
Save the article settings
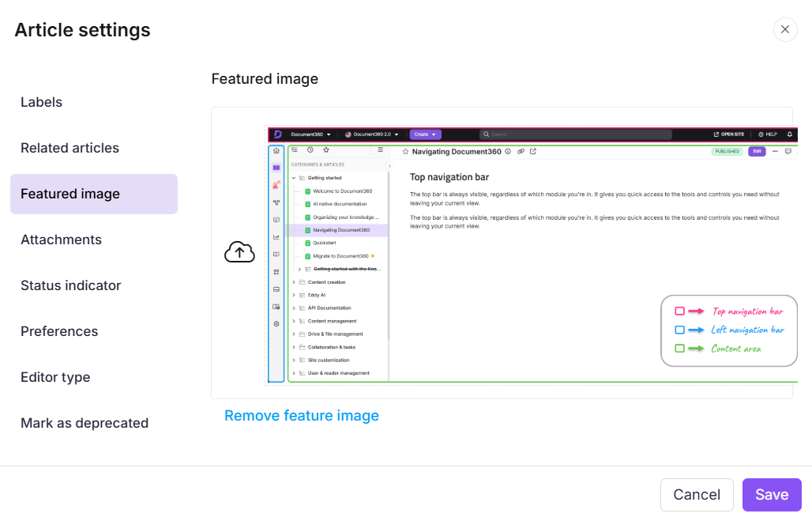click(x=772, y=495)
